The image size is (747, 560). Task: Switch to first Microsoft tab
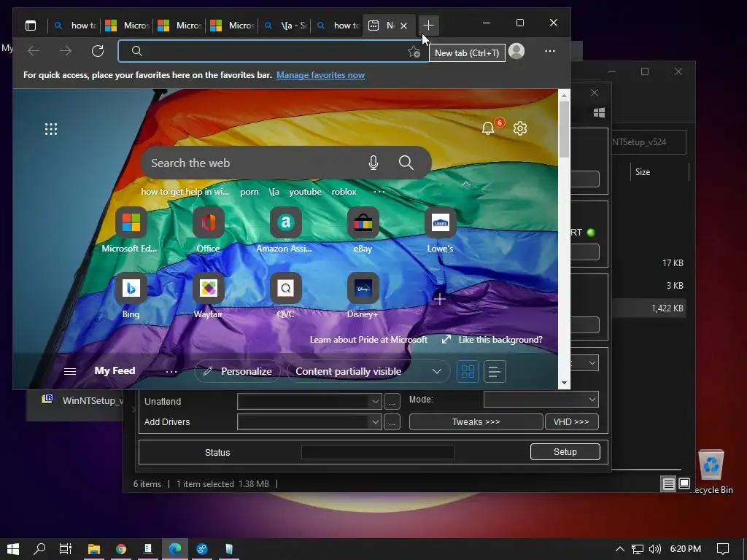(127, 26)
